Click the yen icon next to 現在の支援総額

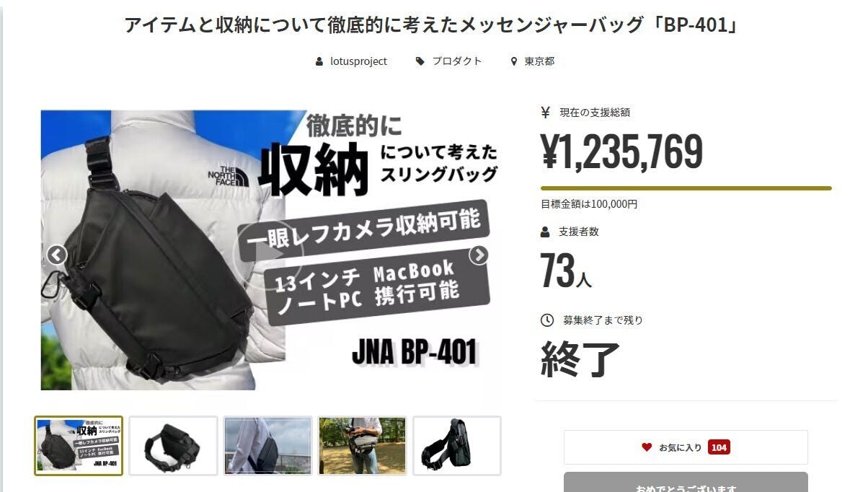click(545, 112)
